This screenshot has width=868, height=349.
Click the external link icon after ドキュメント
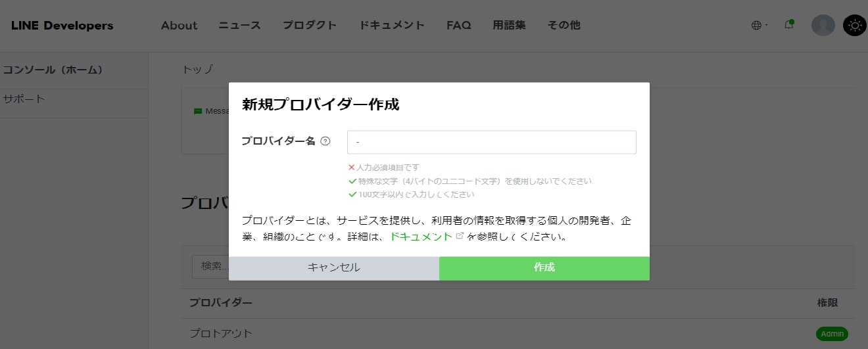point(460,235)
